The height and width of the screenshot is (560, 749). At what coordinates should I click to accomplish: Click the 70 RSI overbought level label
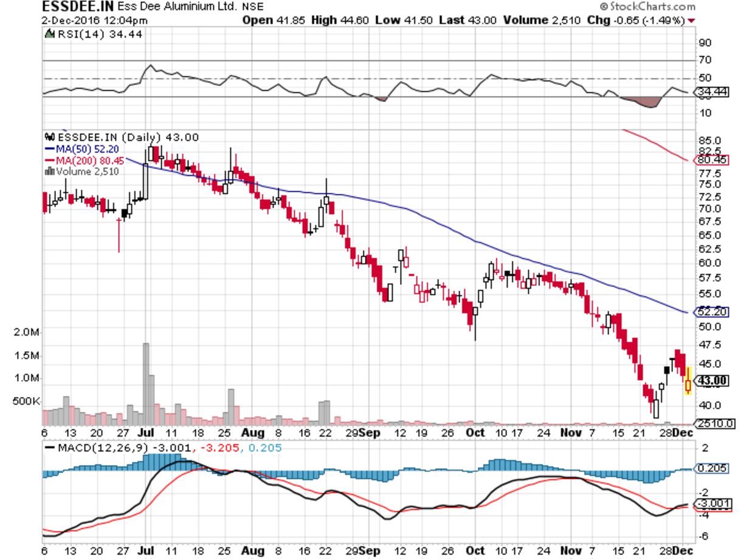point(705,60)
